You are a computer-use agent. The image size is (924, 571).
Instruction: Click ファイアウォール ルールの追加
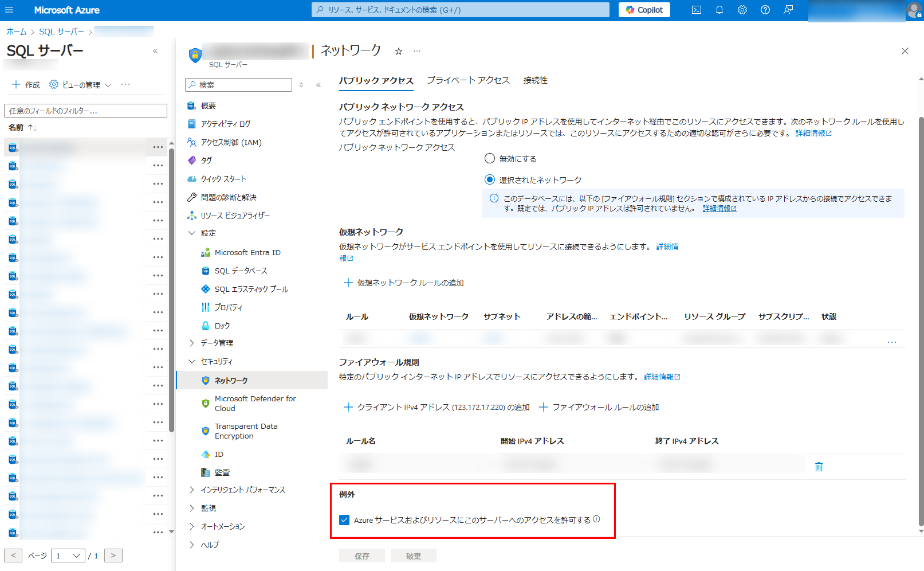(x=599, y=408)
